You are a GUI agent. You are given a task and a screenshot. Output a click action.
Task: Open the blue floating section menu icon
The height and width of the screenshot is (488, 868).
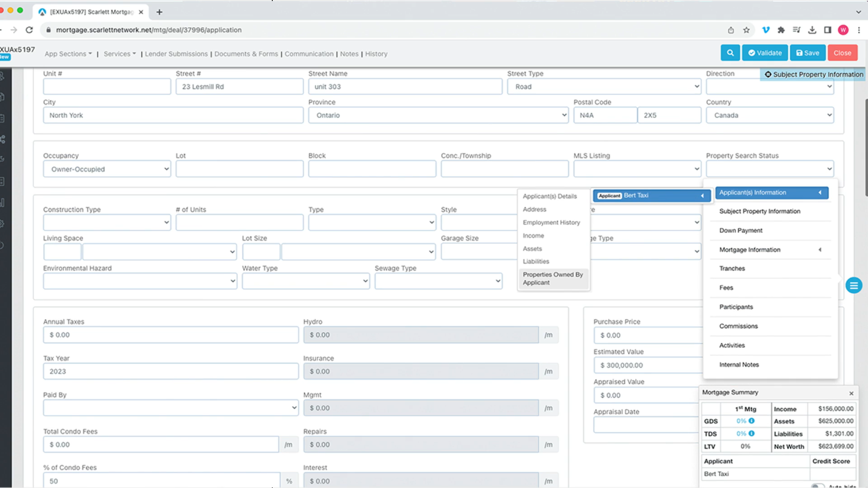click(x=854, y=285)
